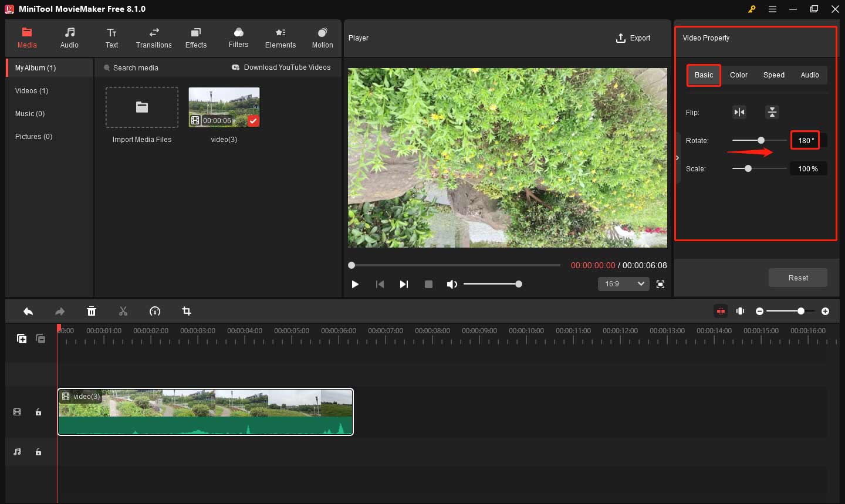Open the 16:9 aspect ratio dropdown
845x504 pixels.
(x=624, y=284)
